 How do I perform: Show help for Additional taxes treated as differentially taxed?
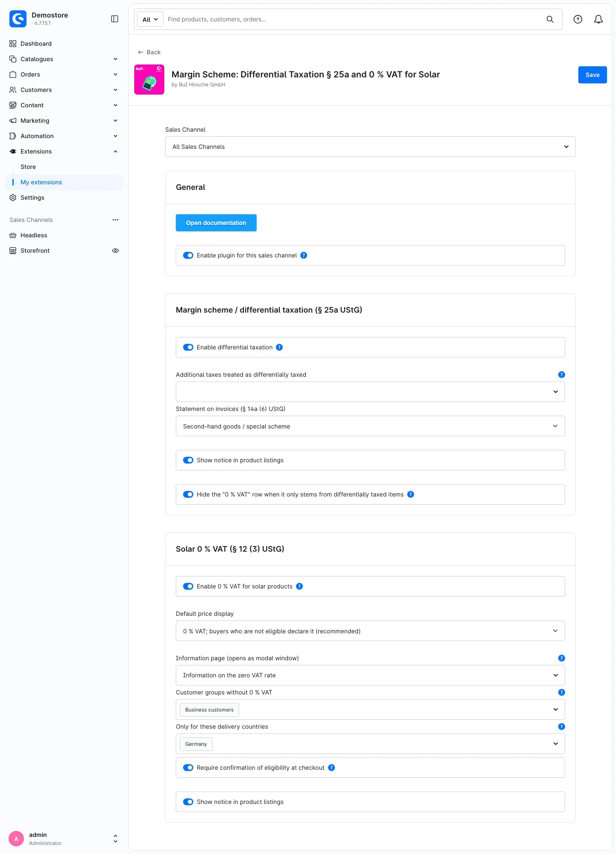click(x=562, y=375)
